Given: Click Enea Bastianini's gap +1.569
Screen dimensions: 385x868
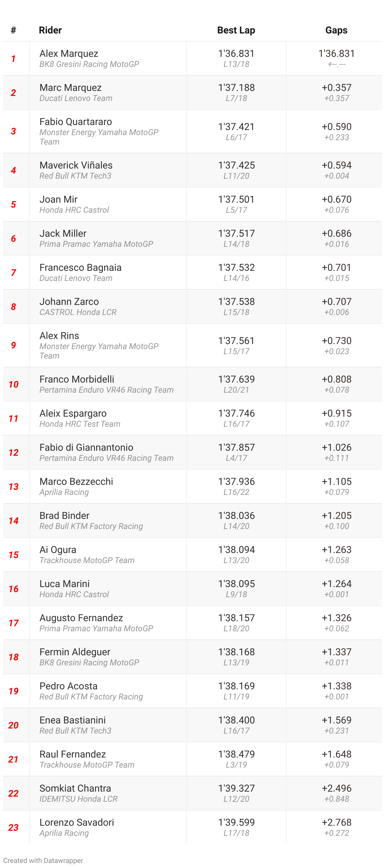Looking at the screenshot, I should point(336,720).
